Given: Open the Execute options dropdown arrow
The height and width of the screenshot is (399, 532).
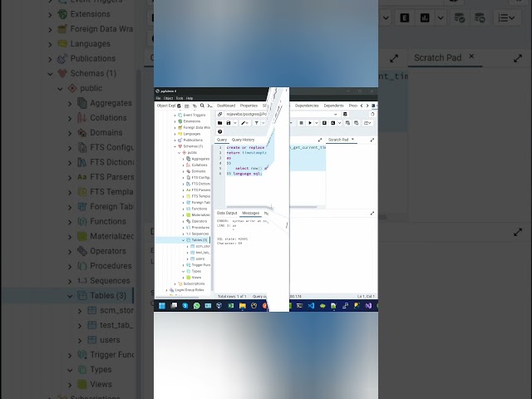Looking at the screenshot, I should pyautogui.click(x=316, y=123).
